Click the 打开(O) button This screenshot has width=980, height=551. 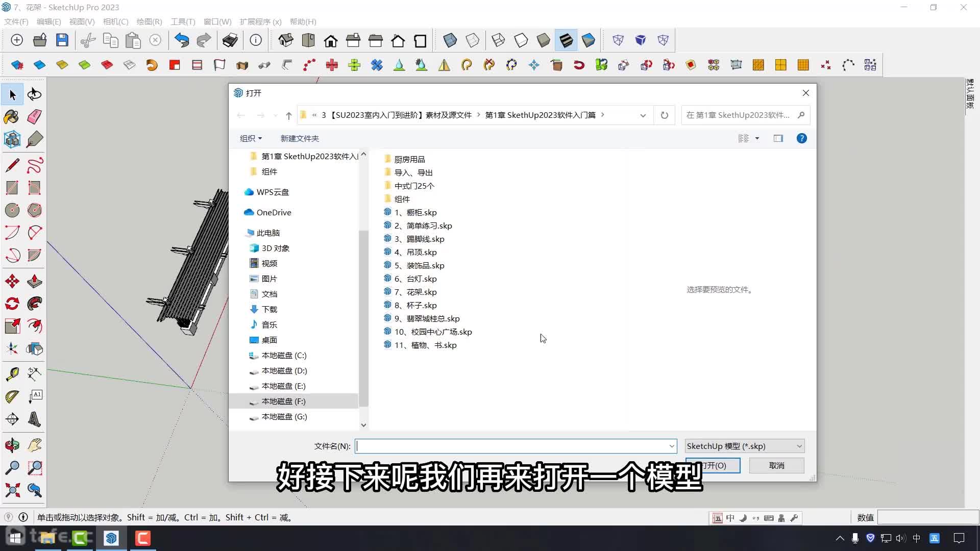(x=713, y=465)
